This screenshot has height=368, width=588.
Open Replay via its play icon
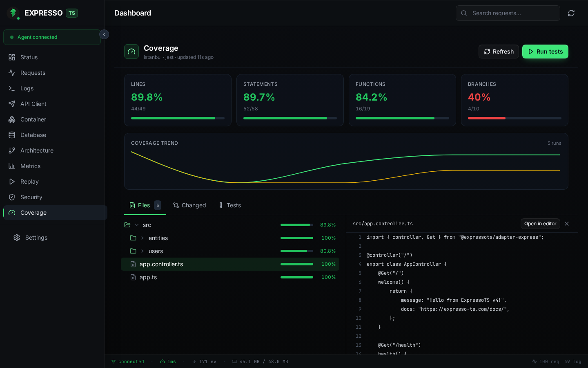pyautogui.click(x=12, y=182)
